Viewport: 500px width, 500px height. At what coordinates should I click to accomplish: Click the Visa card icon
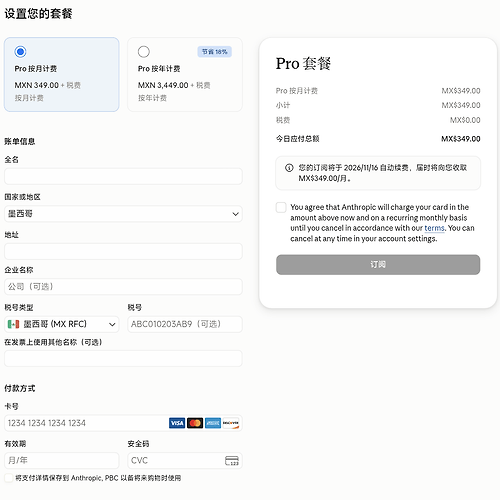tap(177, 423)
